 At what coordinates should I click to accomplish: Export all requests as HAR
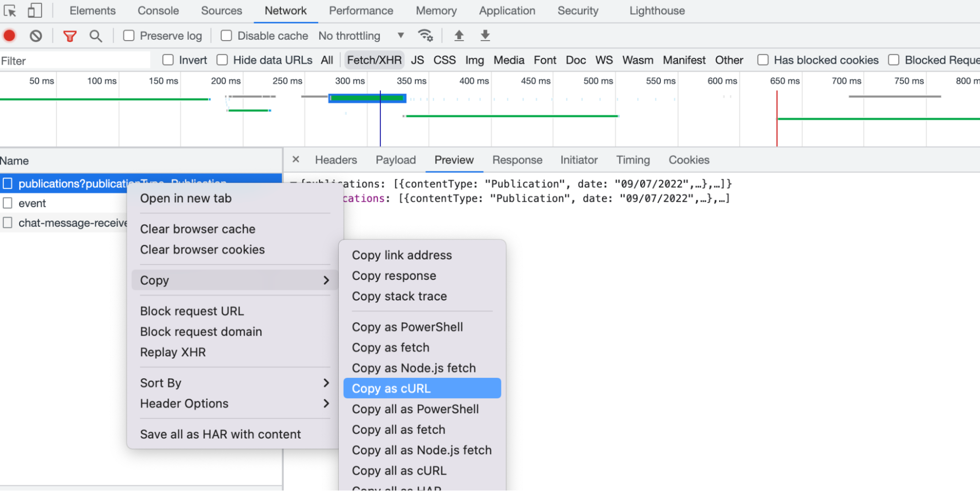(x=485, y=35)
